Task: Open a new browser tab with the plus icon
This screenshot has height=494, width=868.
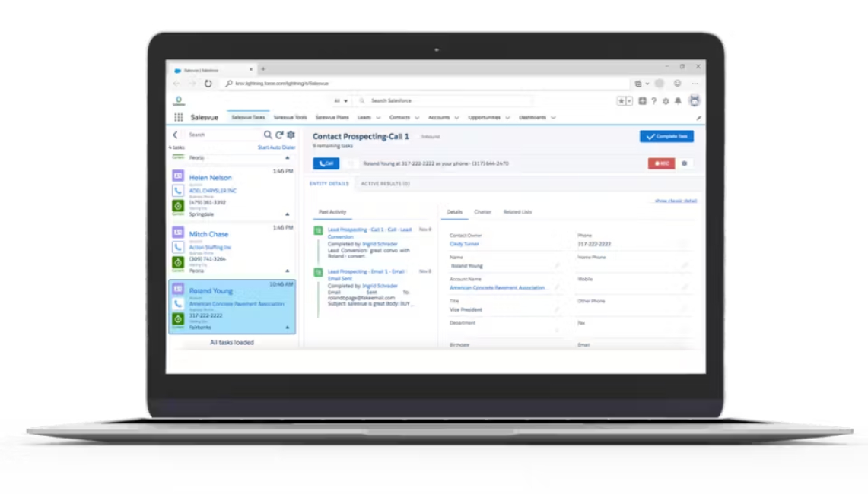Action: coord(263,70)
